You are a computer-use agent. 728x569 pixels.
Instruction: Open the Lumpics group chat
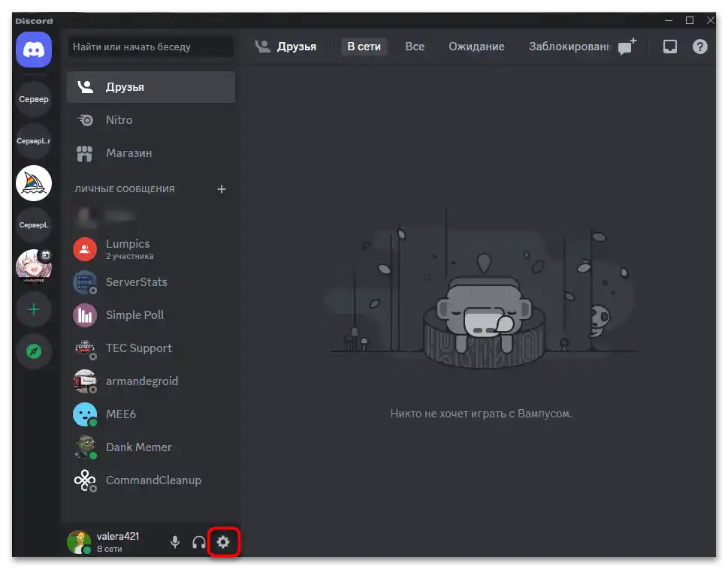(151, 249)
